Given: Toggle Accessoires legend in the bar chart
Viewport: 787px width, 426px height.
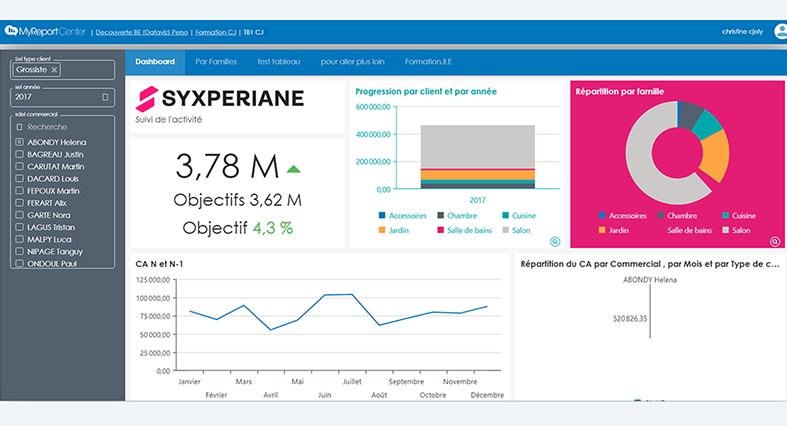Looking at the screenshot, I should (403, 215).
